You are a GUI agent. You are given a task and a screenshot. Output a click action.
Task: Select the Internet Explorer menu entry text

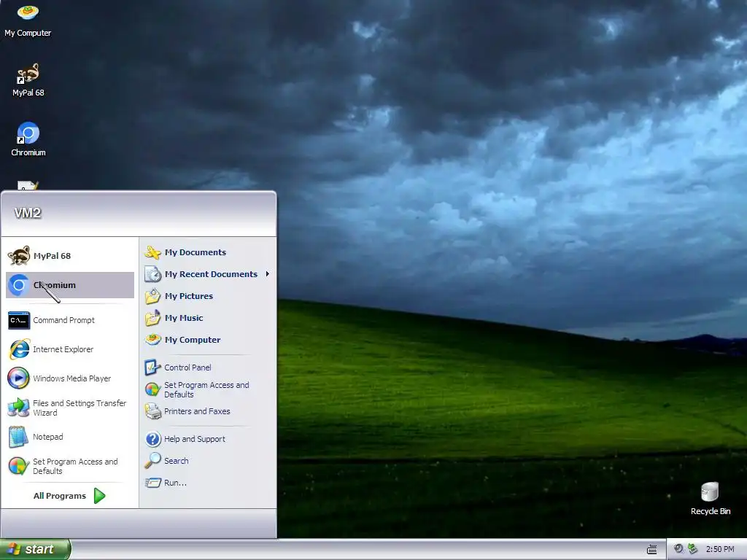(63, 349)
